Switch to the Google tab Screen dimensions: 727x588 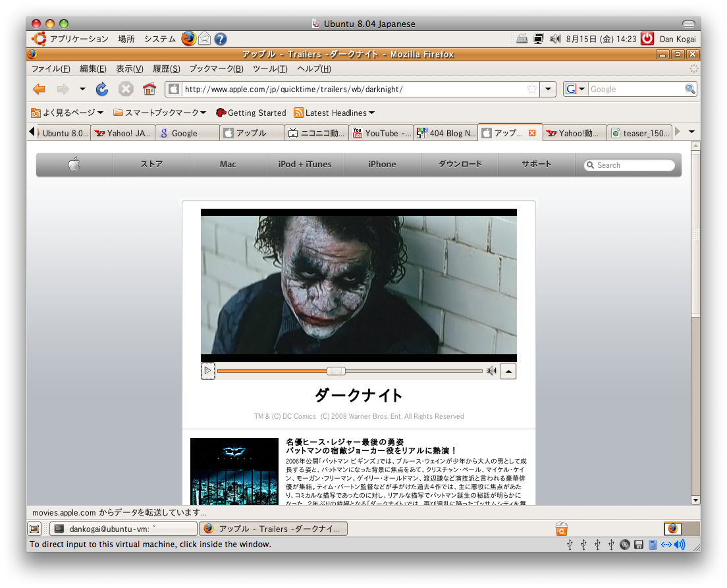(187, 133)
